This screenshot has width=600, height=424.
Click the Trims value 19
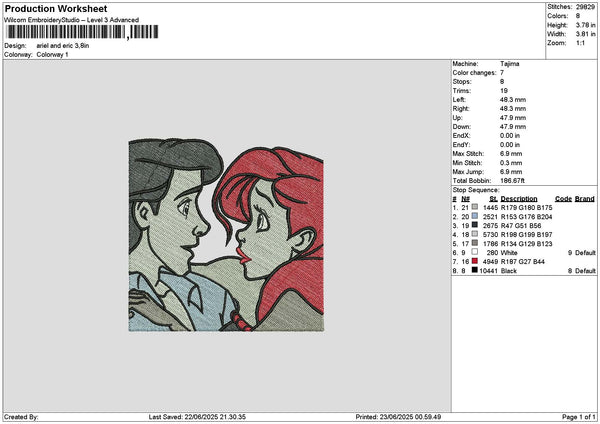[x=504, y=91]
